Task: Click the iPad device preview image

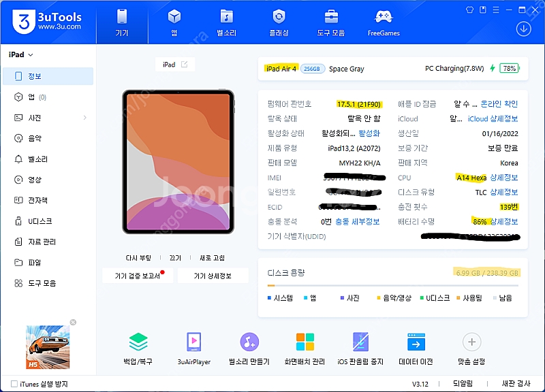Action: click(x=178, y=162)
